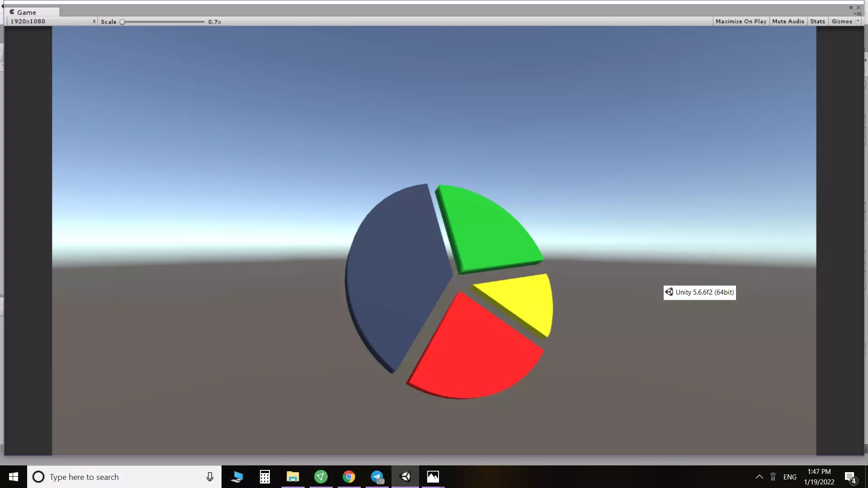Open the Gizmos dropdown arrow
Screen dimensions: 868x488
pyautogui.click(x=858, y=21)
